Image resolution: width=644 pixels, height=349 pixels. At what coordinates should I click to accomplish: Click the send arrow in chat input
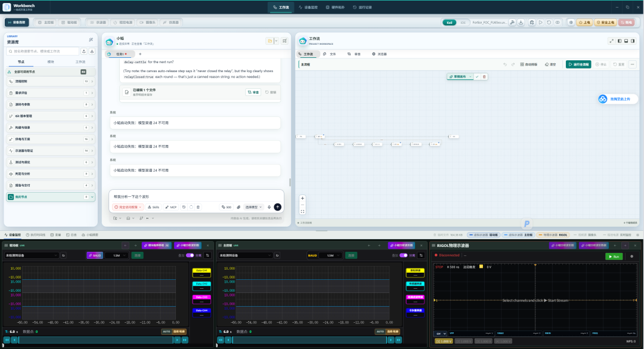278,207
